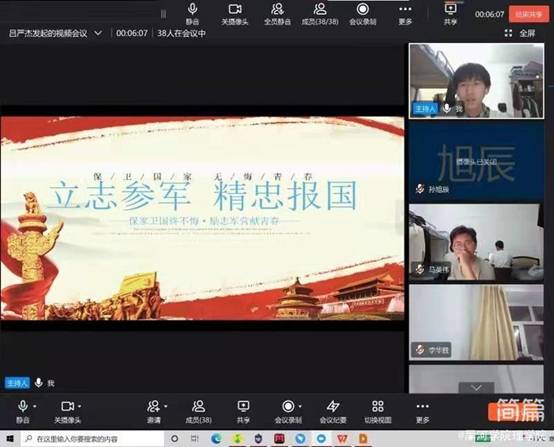Open 会议纪要 meeting notes
The image size is (554, 447).
(x=333, y=411)
